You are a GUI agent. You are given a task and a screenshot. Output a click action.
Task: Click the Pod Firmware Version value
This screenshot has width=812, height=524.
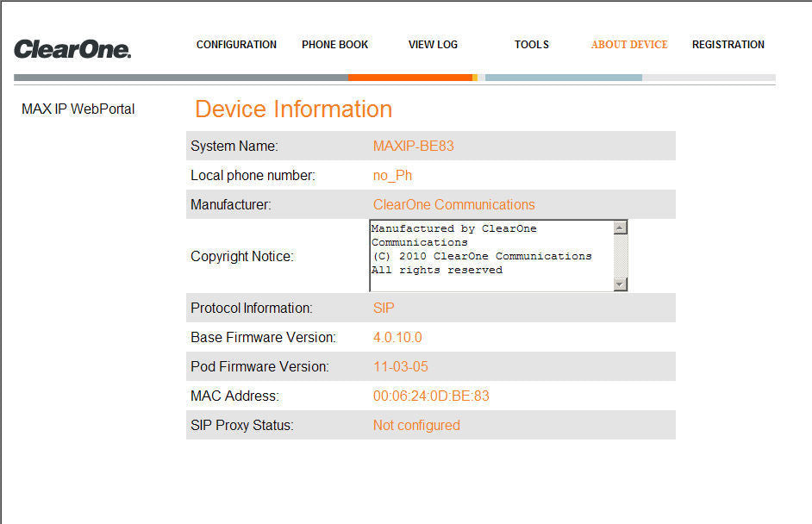(400, 366)
